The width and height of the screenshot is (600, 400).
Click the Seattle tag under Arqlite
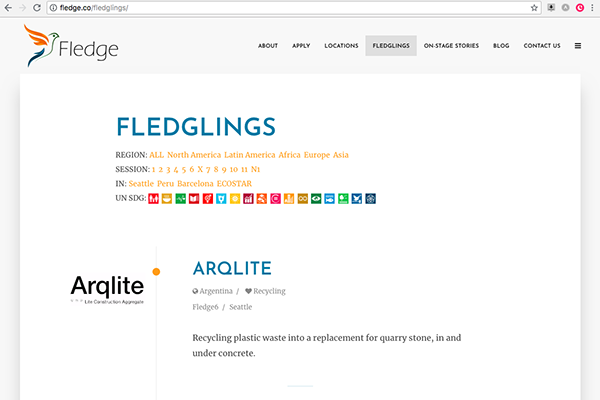pos(241,307)
